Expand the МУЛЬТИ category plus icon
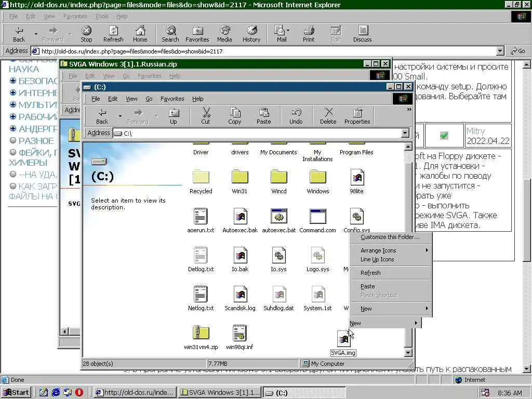Screen dimensions: 532x399 13,104
